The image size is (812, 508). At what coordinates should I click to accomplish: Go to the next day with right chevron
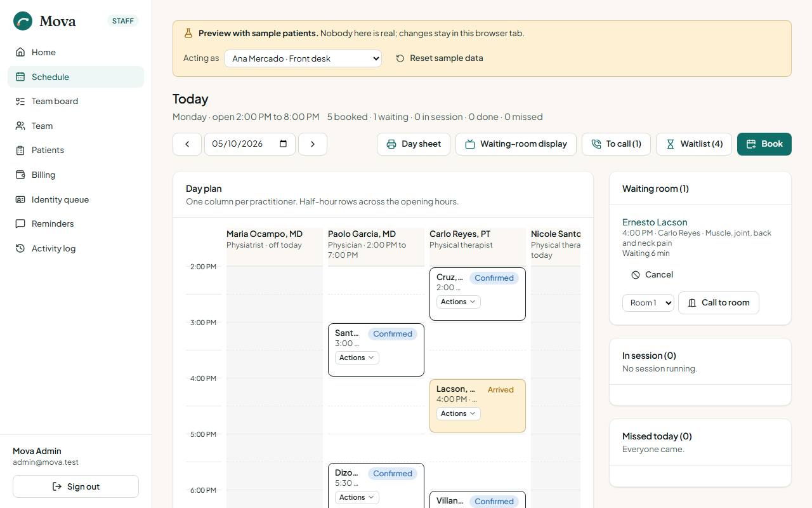coord(313,144)
